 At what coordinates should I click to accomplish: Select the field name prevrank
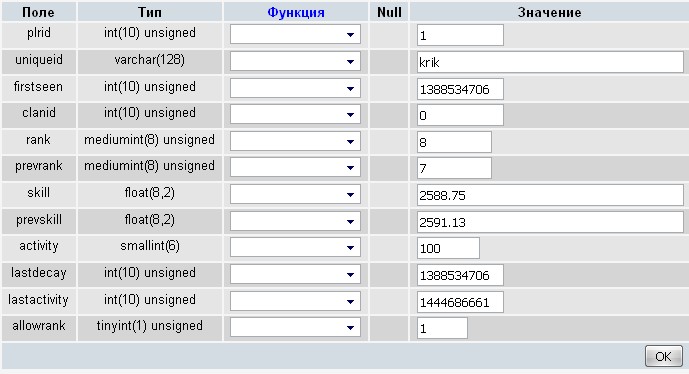(39, 166)
